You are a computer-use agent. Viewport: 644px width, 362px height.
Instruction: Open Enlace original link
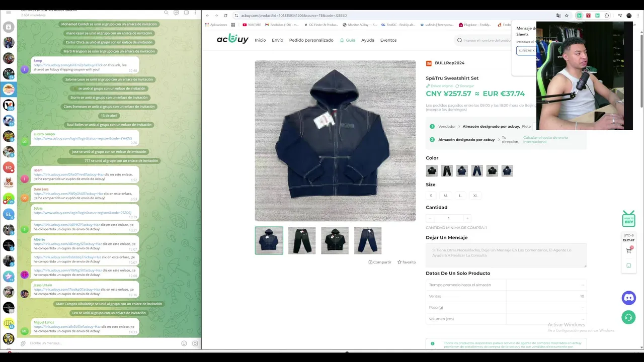click(439, 86)
